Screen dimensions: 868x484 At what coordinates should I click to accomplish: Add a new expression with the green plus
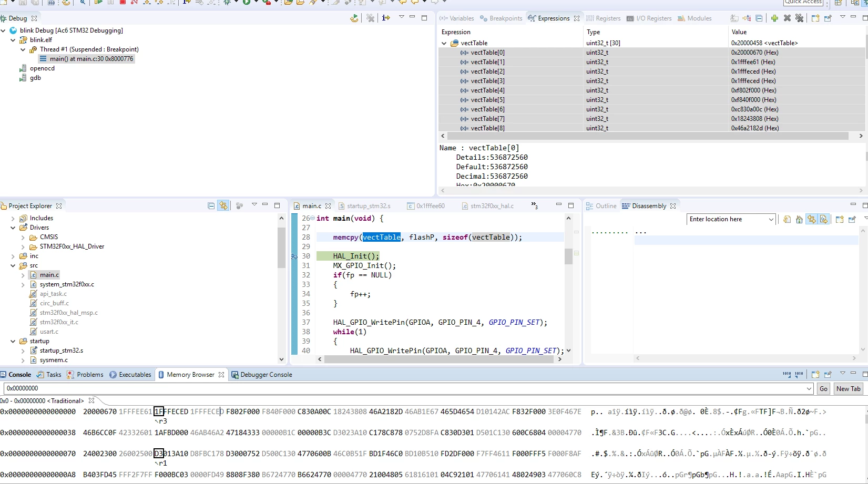click(774, 18)
